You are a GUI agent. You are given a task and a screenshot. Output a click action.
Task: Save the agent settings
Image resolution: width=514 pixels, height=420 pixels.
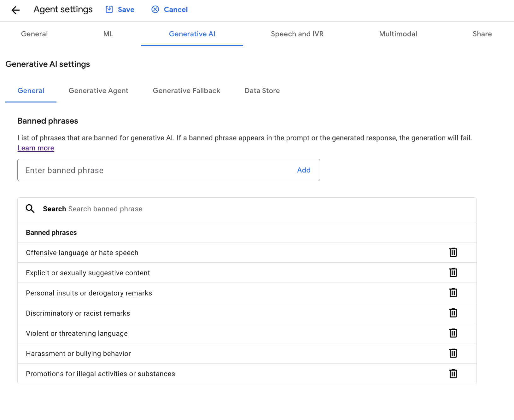pyautogui.click(x=120, y=9)
